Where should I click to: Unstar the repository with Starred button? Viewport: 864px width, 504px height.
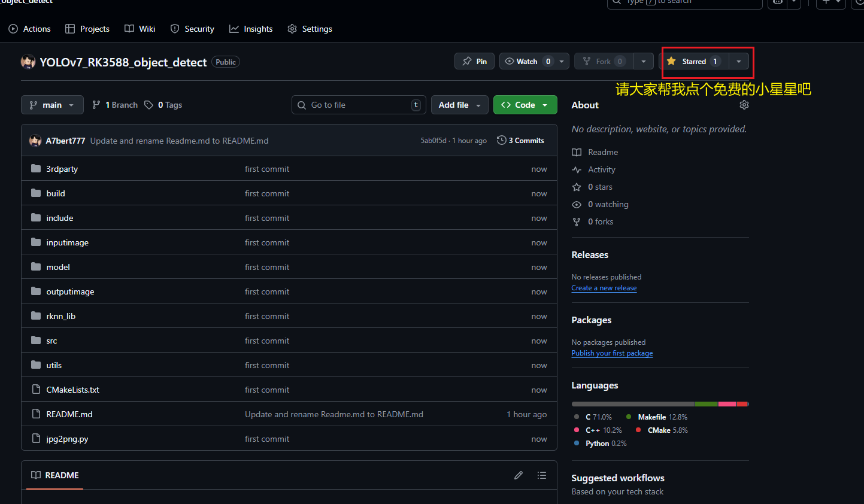click(694, 62)
